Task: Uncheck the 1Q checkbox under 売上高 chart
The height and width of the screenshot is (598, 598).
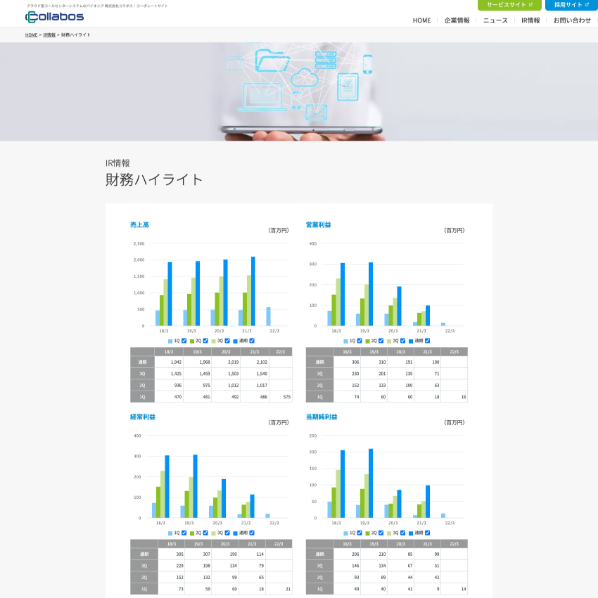Action: [184, 341]
